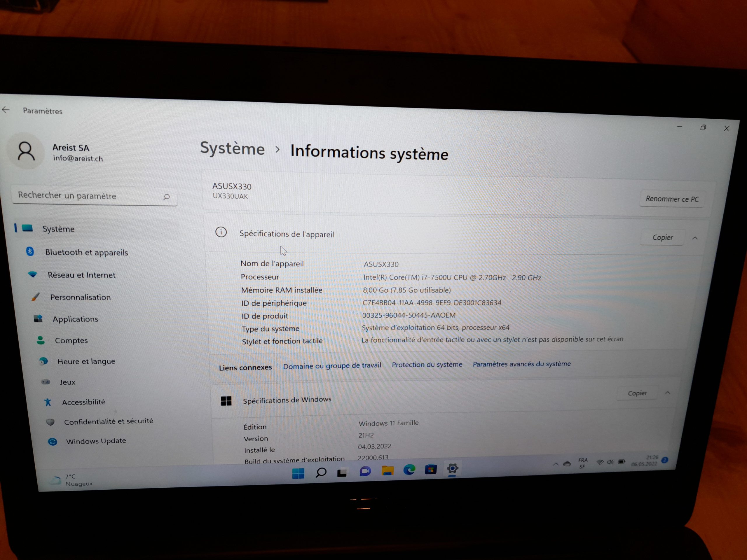747x560 pixels.
Task: Click the OneDrive cloud tray icon
Action: coord(567,464)
